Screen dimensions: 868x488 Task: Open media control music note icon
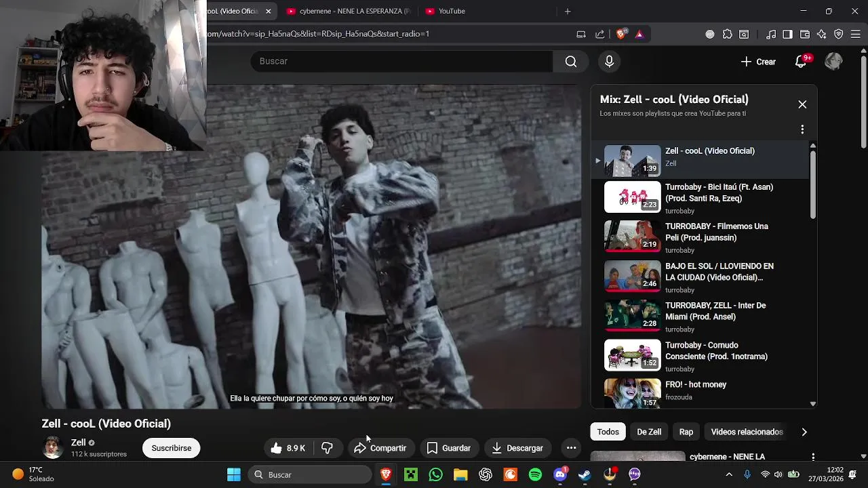tap(771, 34)
